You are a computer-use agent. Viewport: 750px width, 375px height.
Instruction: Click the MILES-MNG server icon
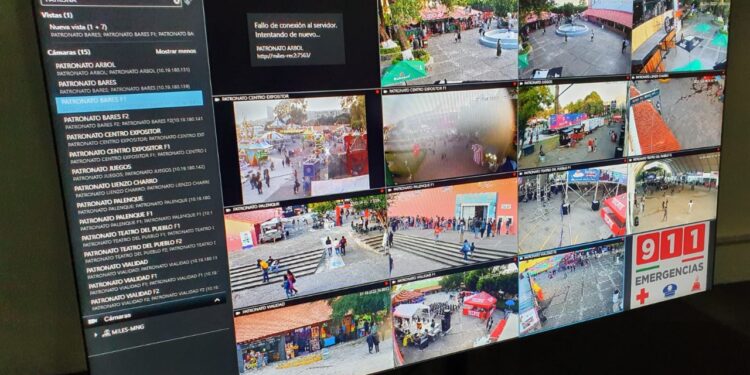point(106,333)
